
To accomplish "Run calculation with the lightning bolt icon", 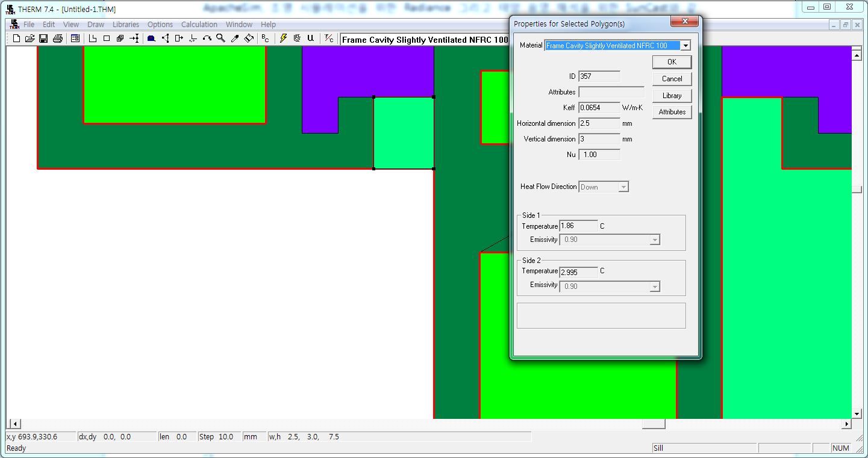I will (x=283, y=38).
